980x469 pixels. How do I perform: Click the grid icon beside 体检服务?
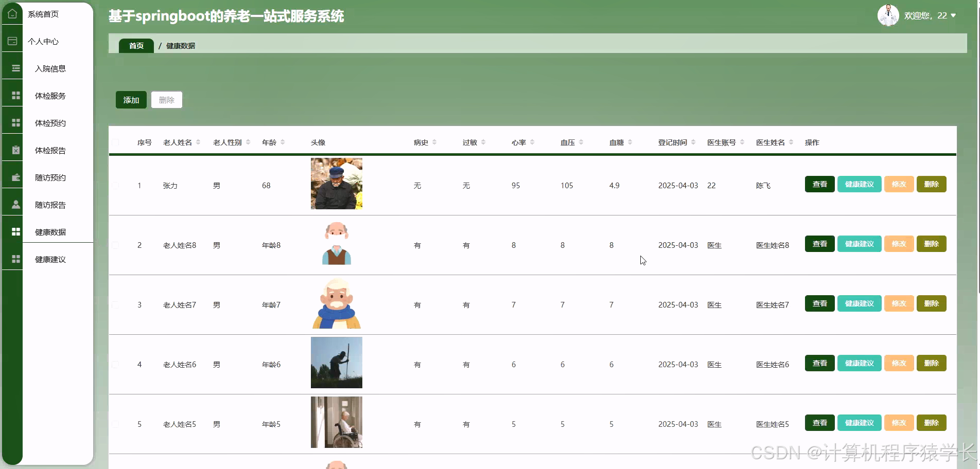pos(16,96)
